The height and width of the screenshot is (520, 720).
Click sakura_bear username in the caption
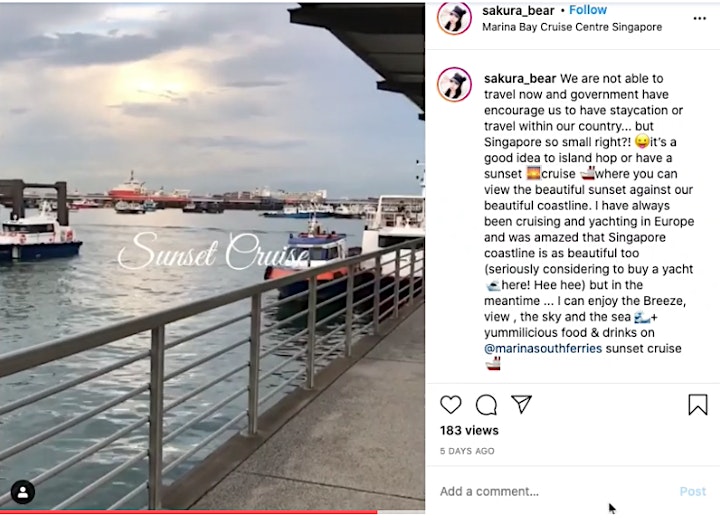coord(520,79)
